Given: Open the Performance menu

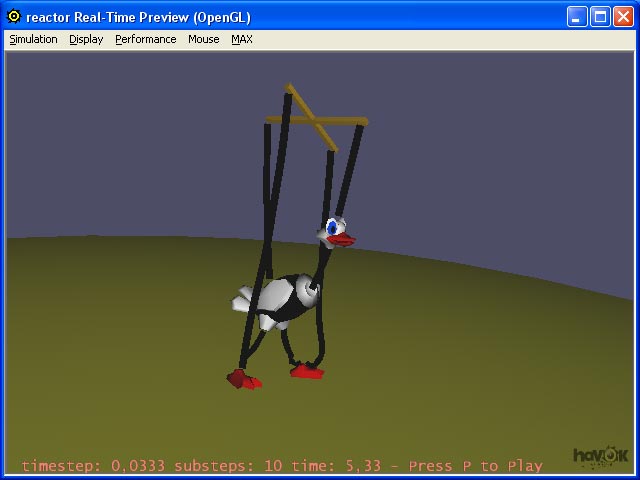Looking at the screenshot, I should (x=145, y=40).
